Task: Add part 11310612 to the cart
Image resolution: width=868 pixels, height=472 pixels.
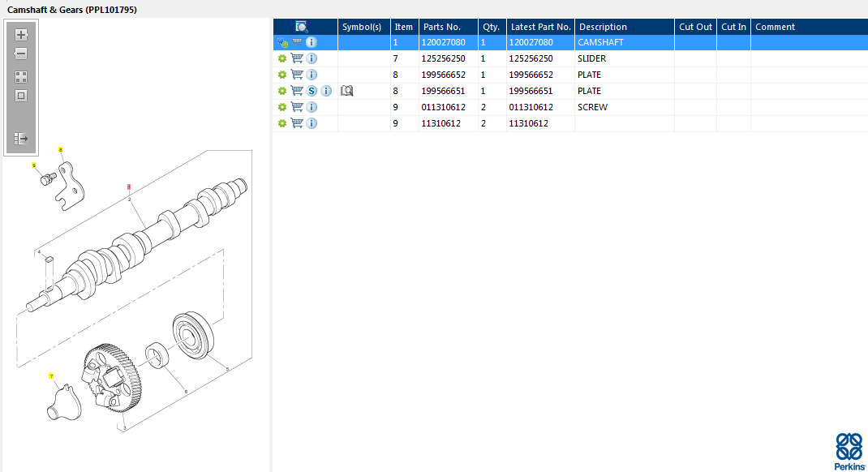Action: (x=297, y=123)
